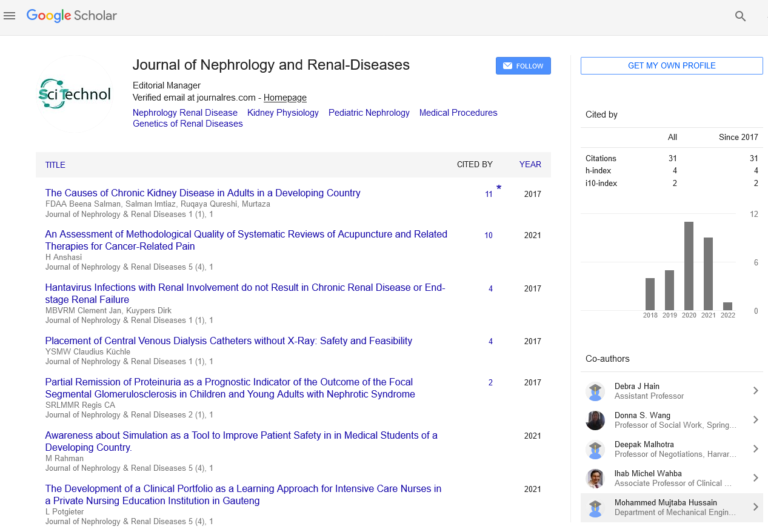Image resolution: width=768 pixels, height=532 pixels.
Task: Open Awareness about Simulation article
Action: 241,441
